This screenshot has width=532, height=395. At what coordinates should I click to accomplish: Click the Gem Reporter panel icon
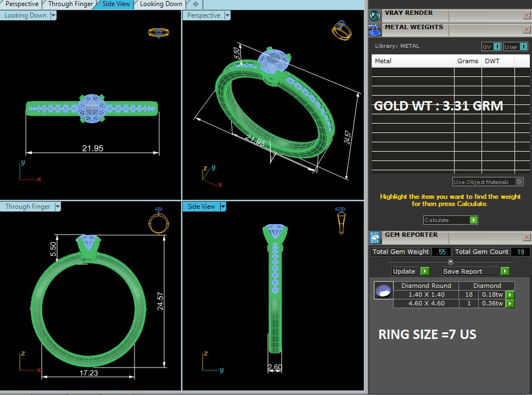(x=375, y=237)
